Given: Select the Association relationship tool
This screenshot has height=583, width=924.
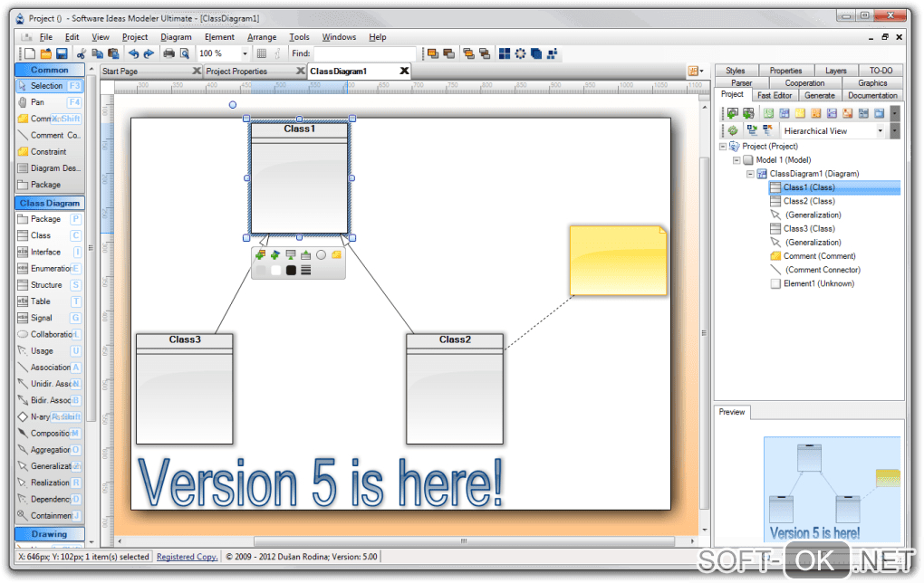Looking at the screenshot, I should [50, 367].
